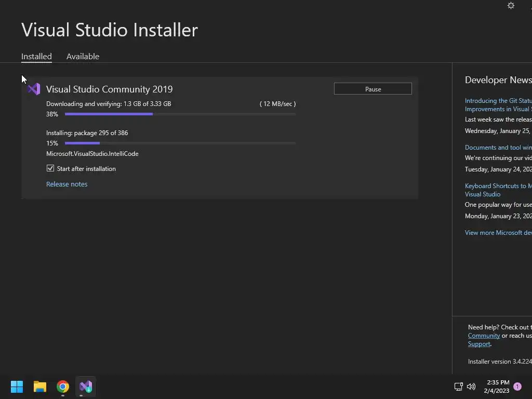The width and height of the screenshot is (532, 399).
Task: Click the Tuesday, January 24 news date
Action: [498, 169]
